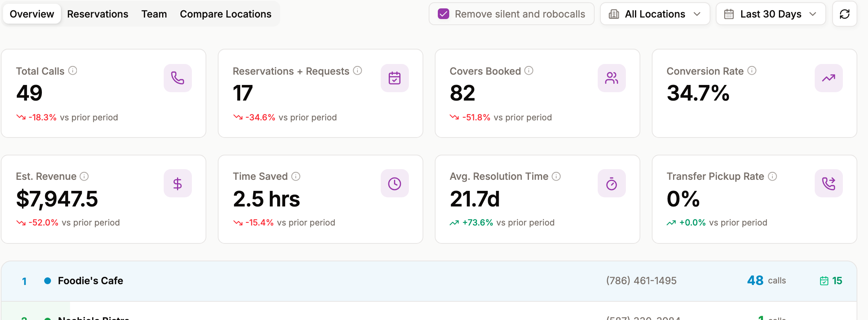Click the refresh icon button
The width and height of the screenshot is (868, 320).
tap(844, 14)
